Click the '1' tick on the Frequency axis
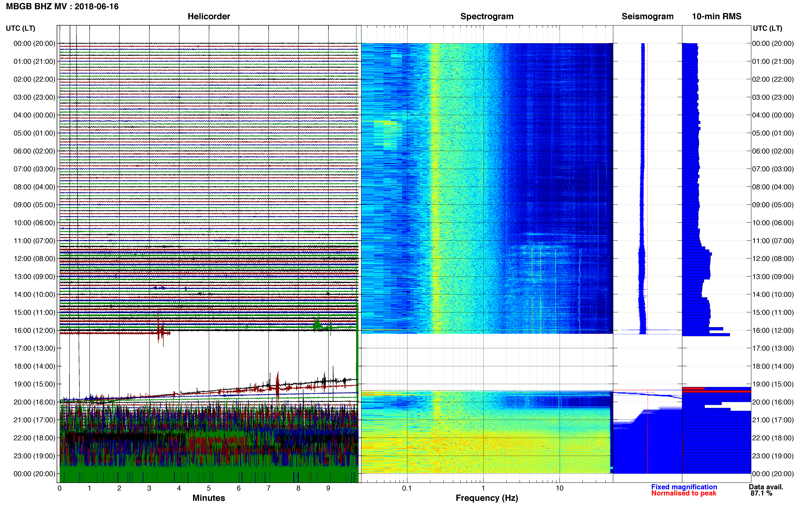Viewport: 812px width, 508px height. click(x=483, y=488)
